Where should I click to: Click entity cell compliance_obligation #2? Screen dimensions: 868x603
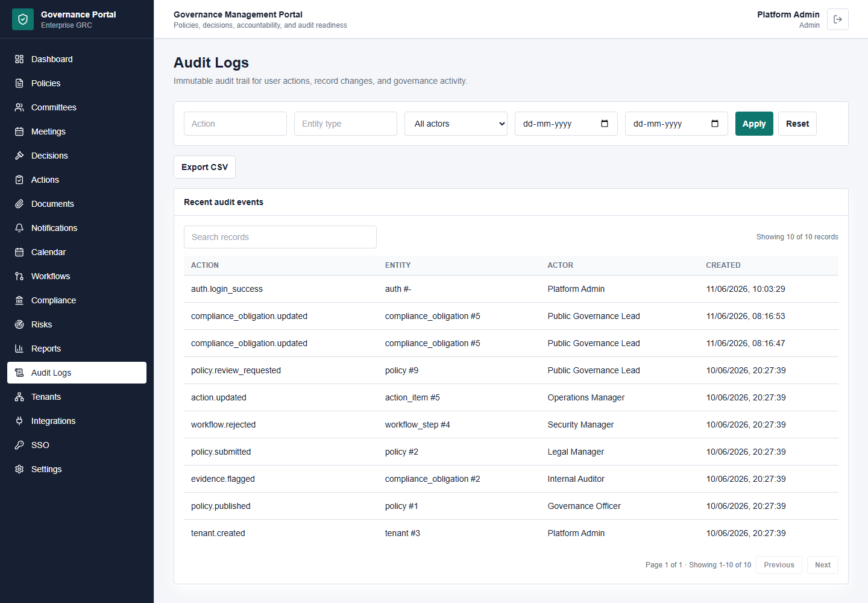[x=433, y=479]
